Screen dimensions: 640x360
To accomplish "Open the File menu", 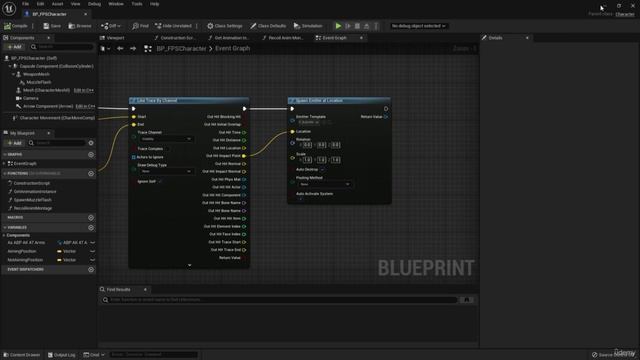I will [25, 4].
